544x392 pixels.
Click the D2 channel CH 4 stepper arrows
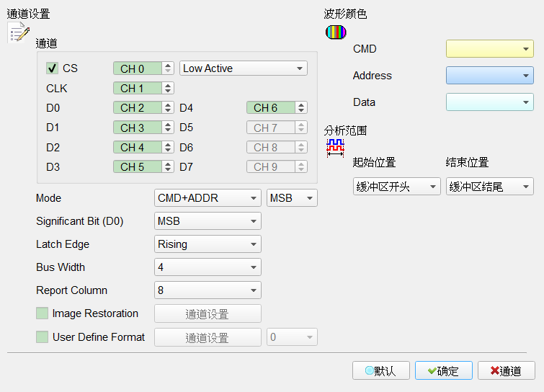pyautogui.click(x=168, y=148)
